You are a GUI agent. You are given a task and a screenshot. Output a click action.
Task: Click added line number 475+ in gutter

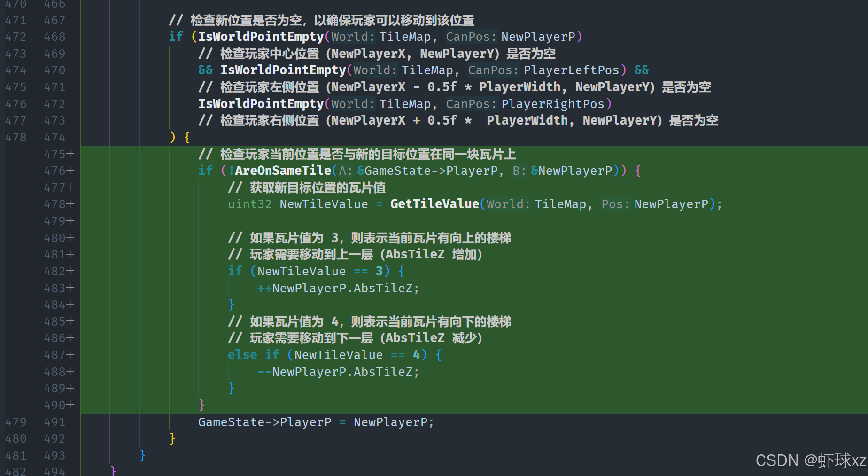(59, 154)
